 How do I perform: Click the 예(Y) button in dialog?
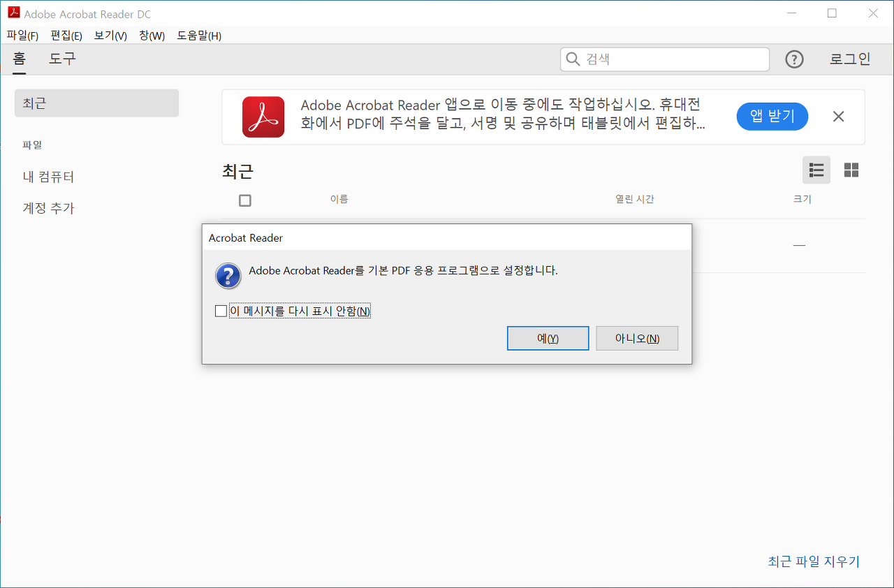click(548, 339)
